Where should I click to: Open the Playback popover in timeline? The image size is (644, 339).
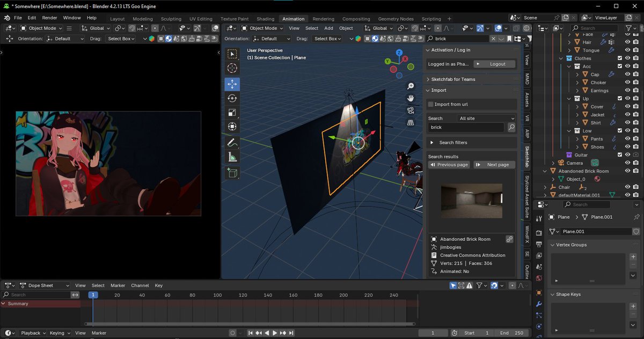[x=33, y=333]
